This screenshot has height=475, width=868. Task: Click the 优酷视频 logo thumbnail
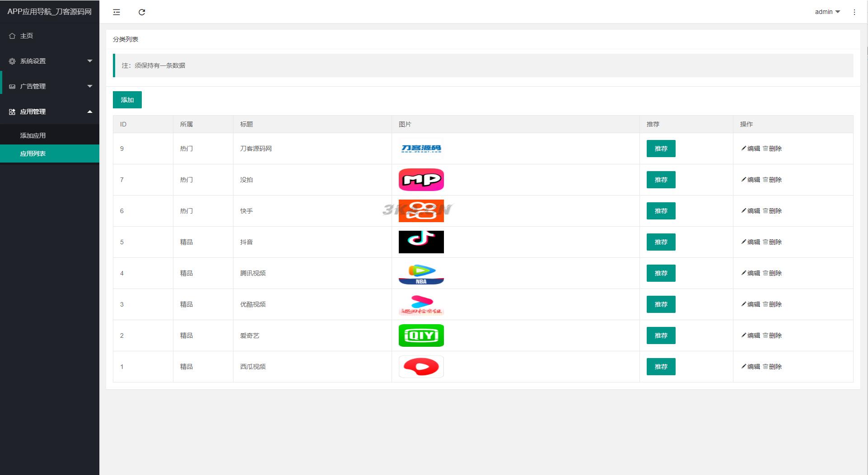point(421,304)
